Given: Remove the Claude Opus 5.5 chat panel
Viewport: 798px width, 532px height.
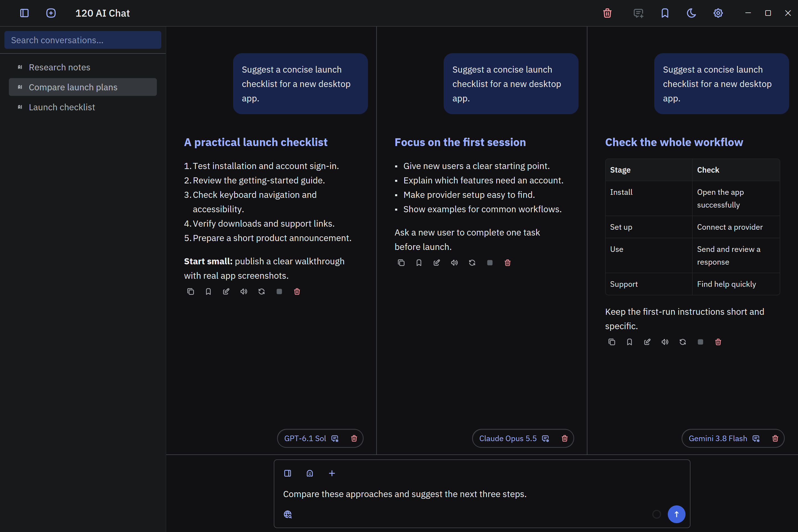Looking at the screenshot, I should (565, 438).
